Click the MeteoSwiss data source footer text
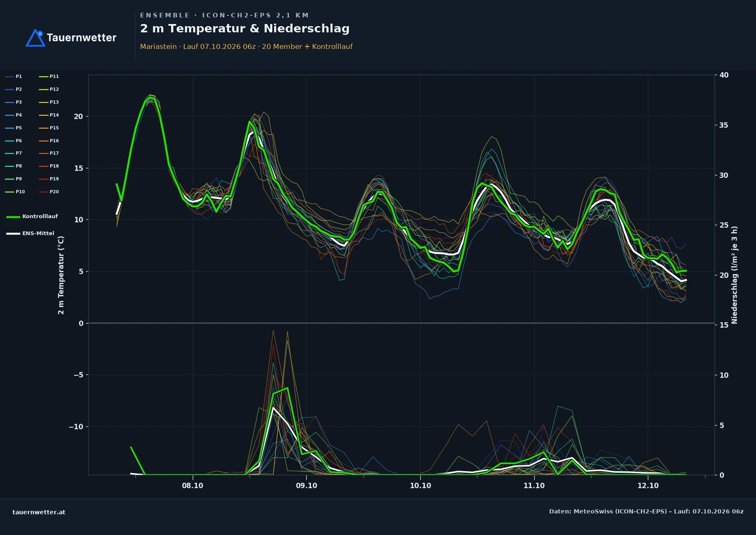756x535 pixels. click(646, 511)
